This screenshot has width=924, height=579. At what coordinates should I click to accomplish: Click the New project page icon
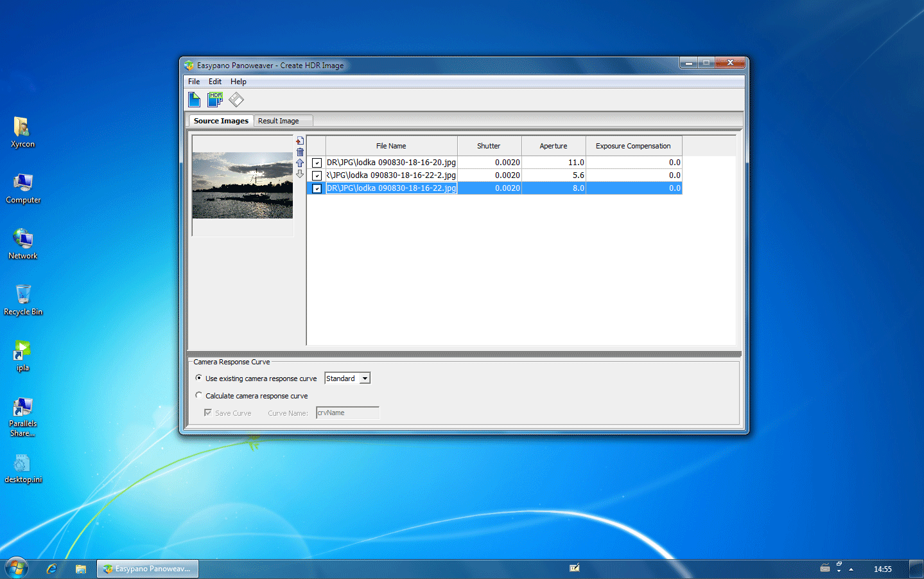pos(194,100)
